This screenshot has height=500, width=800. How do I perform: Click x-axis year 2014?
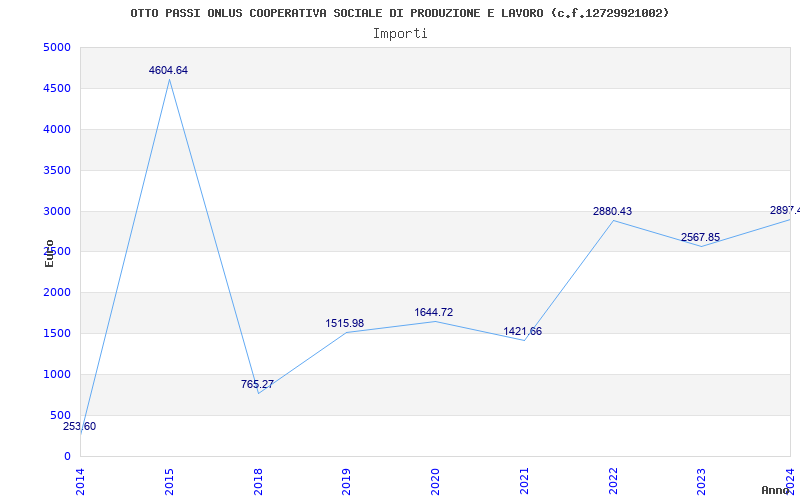[x=81, y=482]
